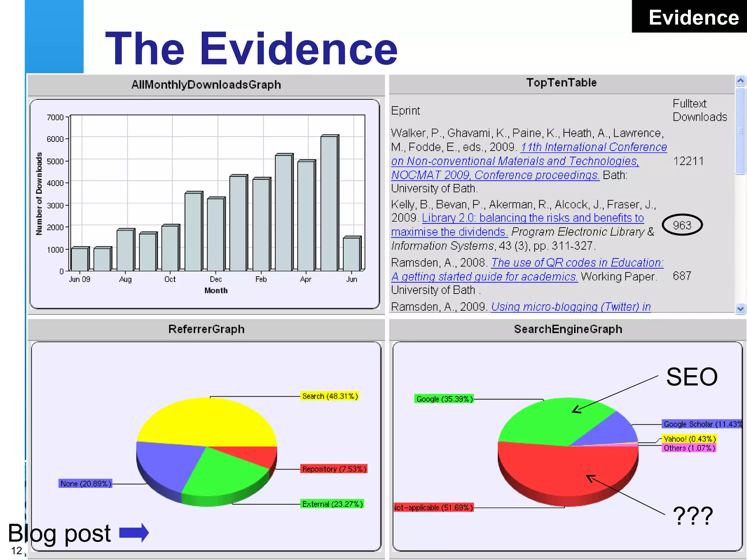Viewport: 747px width, 560px height.
Task: Click the 'None (20.89%)' pie label
Action: point(85,483)
